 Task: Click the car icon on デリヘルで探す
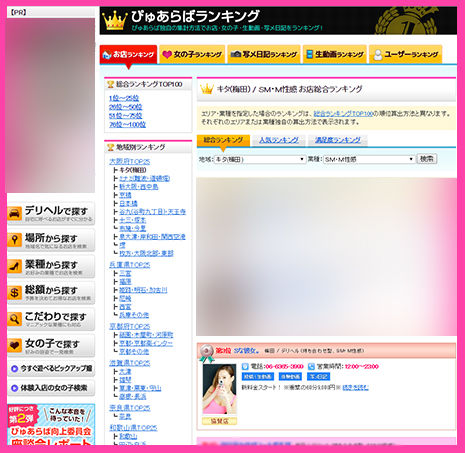tap(15, 213)
